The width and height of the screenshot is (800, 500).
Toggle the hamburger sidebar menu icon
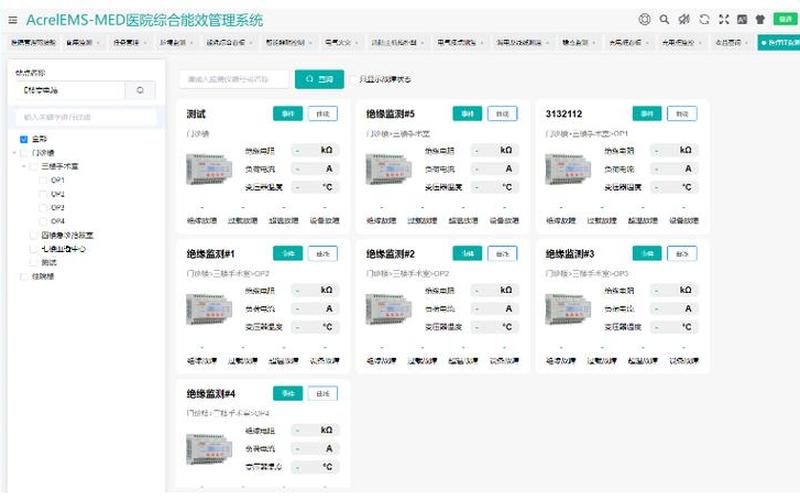(13, 20)
